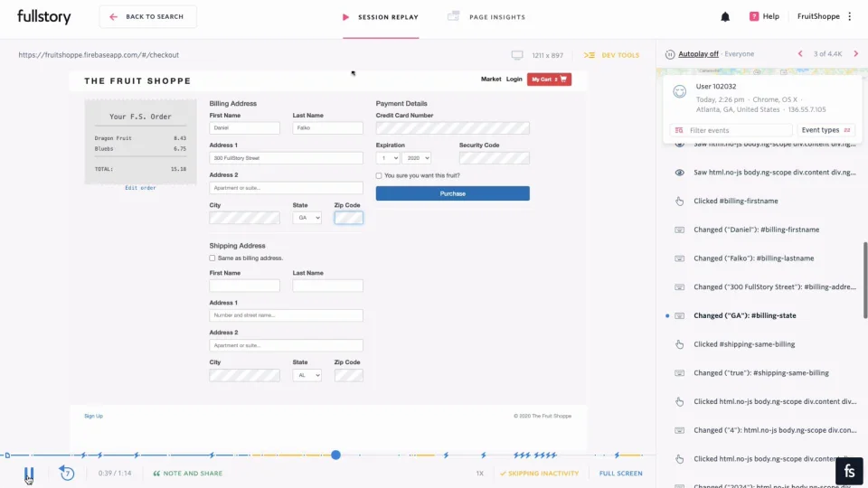868x488 pixels.
Task: Click the Fullstory chat widget icon
Action: click(x=848, y=471)
